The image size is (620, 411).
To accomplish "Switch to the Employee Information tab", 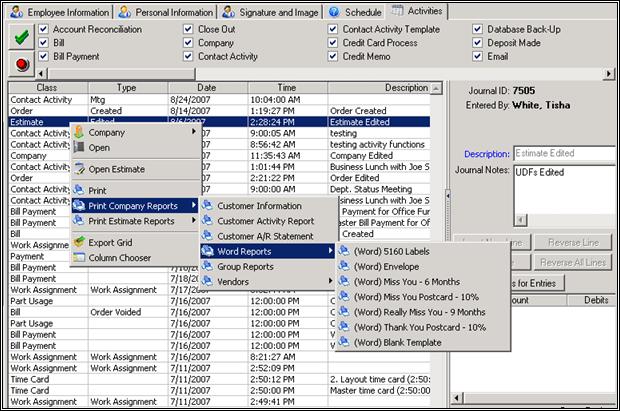I will point(60,12).
